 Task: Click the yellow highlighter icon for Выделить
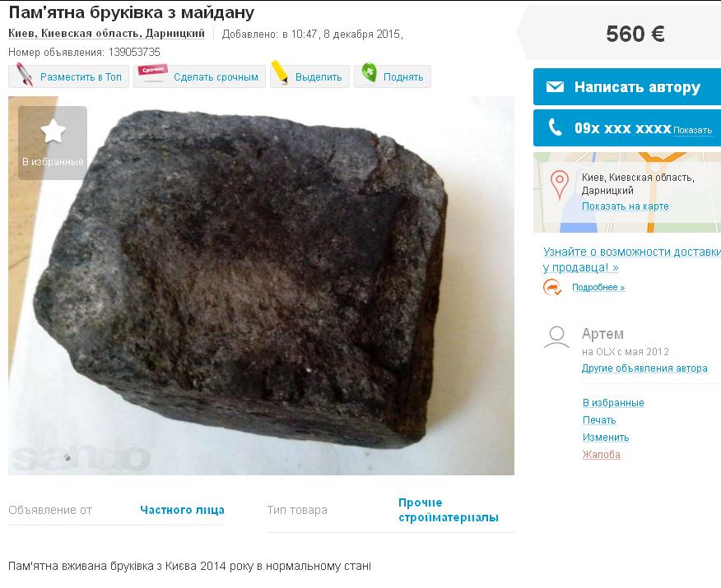pyautogui.click(x=280, y=72)
